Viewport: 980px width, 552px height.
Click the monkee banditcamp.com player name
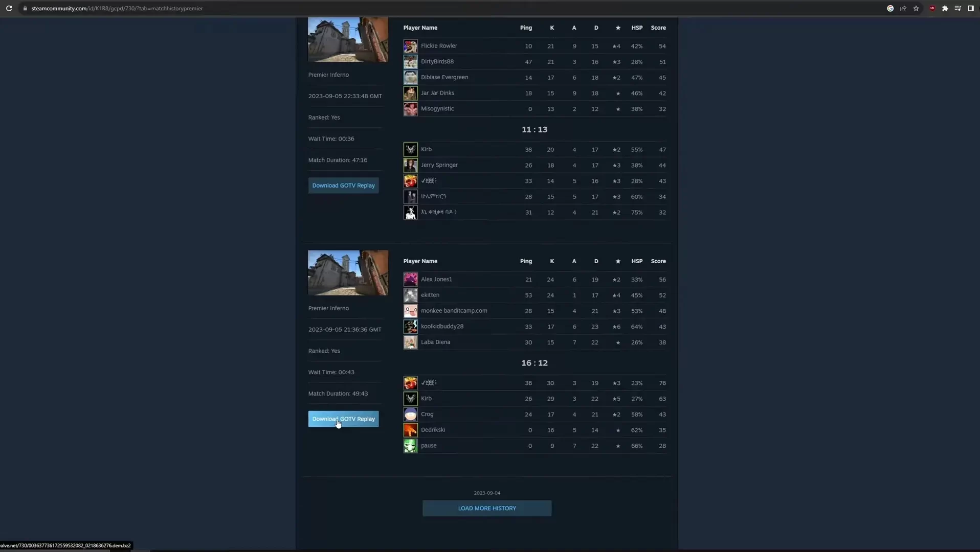(x=454, y=311)
